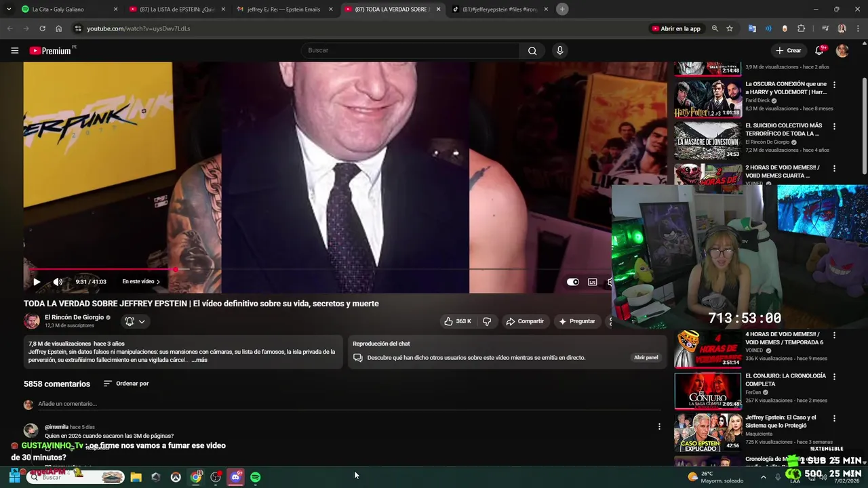
Task: Open options for 'Jeffrey Epstein: El Caso' video
Action: click(x=834, y=418)
